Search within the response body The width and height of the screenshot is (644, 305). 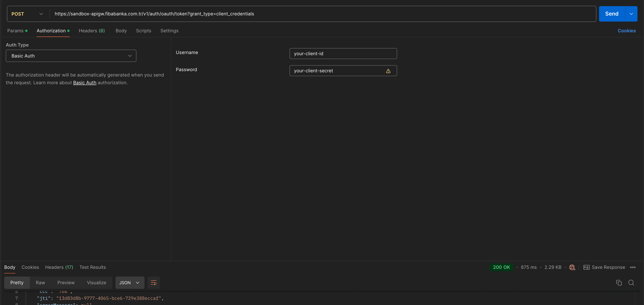(x=631, y=282)
